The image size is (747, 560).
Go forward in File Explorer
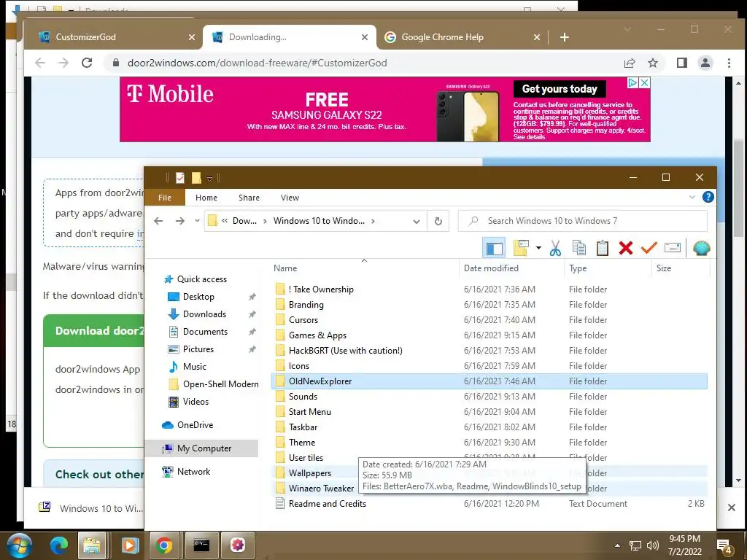click(179, 221)
